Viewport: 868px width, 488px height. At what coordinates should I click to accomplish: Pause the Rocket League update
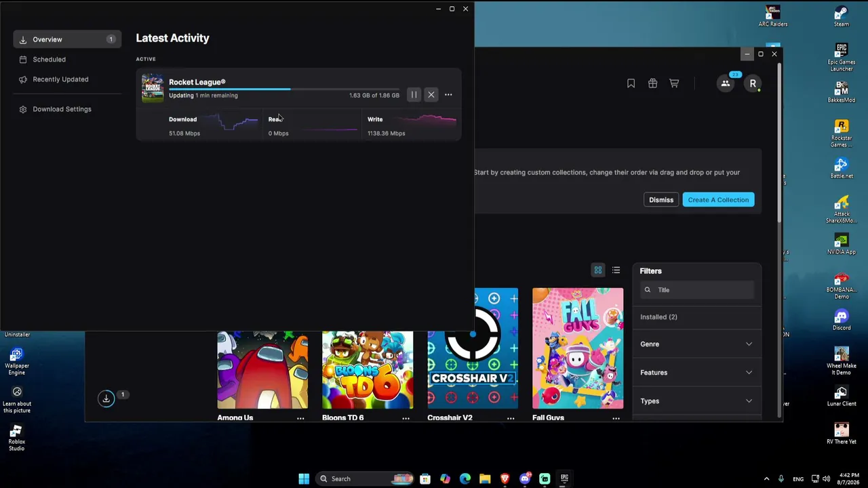414,95
